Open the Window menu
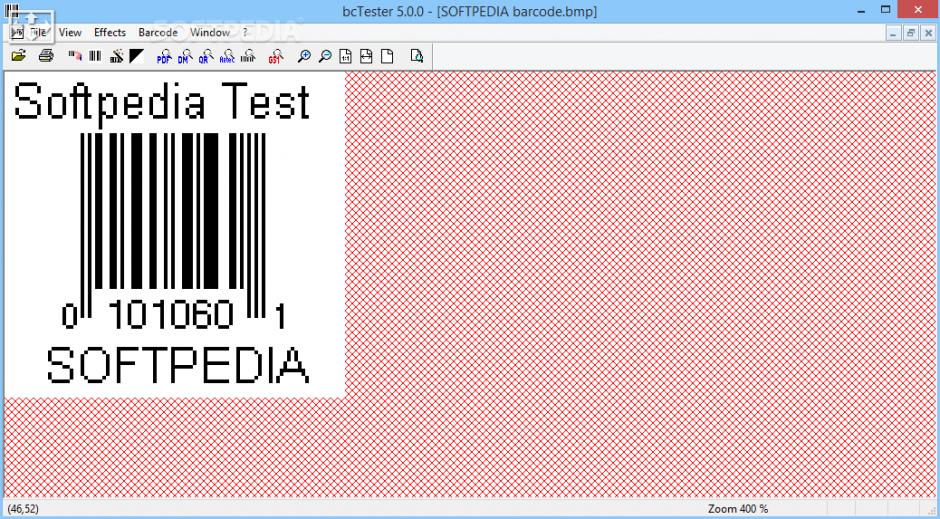Viewport: 940px width, 519px height. pos(210,32)
